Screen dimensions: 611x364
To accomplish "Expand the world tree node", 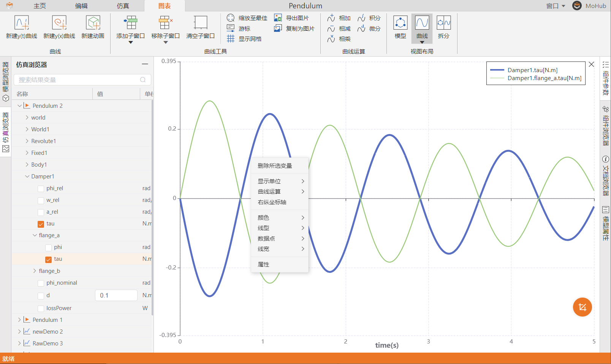I will click(27, 117).
